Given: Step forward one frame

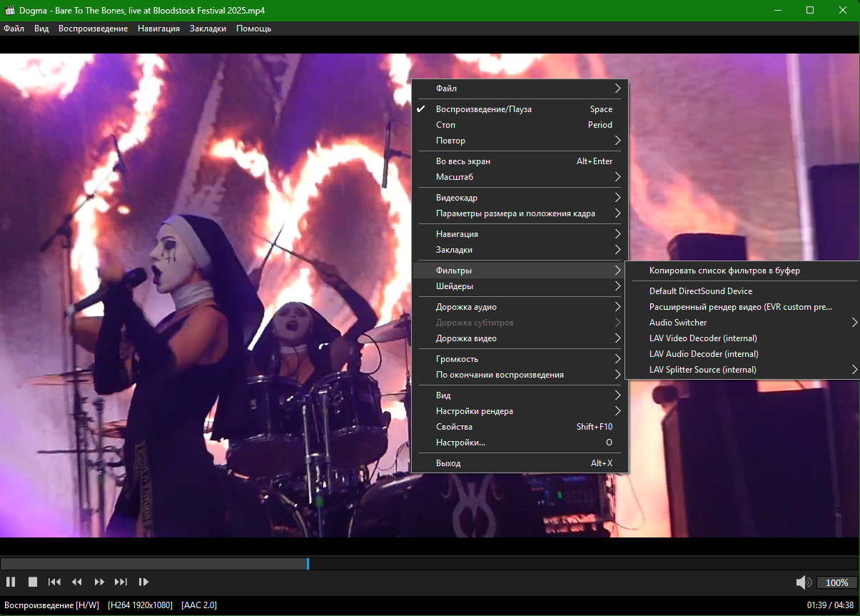Looking at the screenshot, I should (x=143, y=582).
